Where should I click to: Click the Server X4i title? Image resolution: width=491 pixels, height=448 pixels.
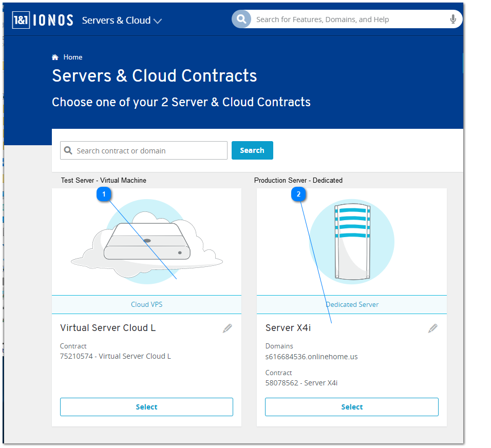pyautogui.click(x=288, y=328)
